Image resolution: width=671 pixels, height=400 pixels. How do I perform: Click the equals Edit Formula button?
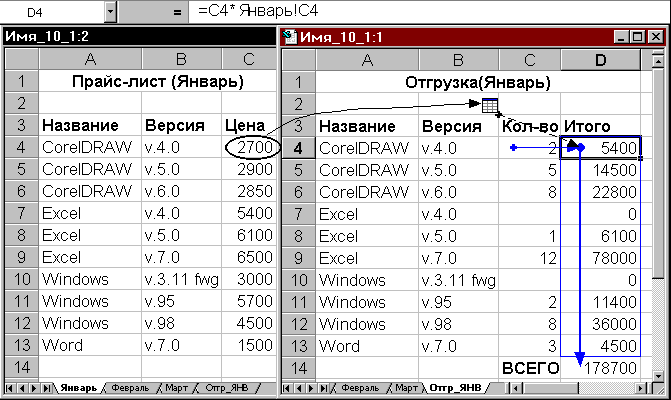(177, 12)
